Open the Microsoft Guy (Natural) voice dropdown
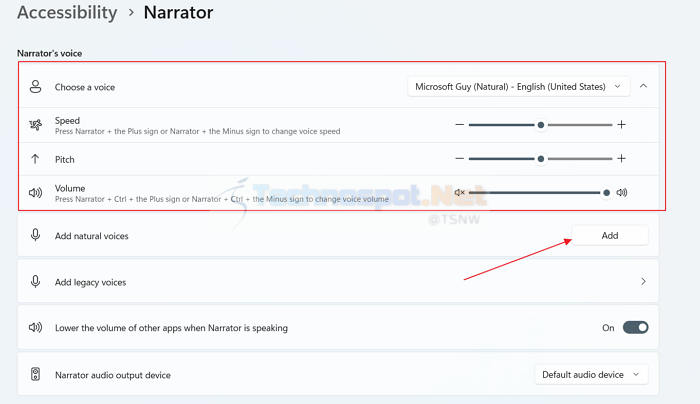700x404 pixels. [518, 87]
